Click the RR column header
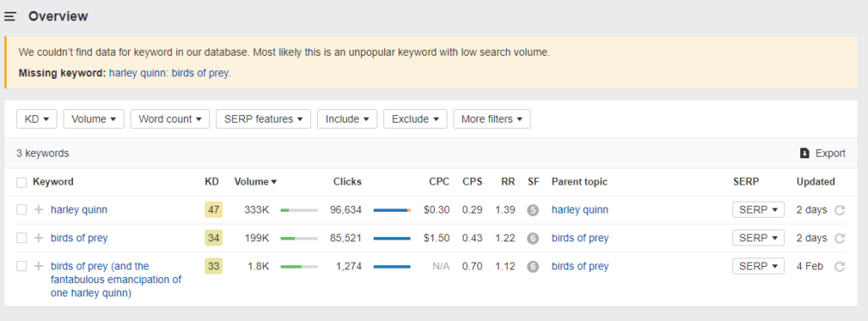The image size is (868, 321). point(508,181)
